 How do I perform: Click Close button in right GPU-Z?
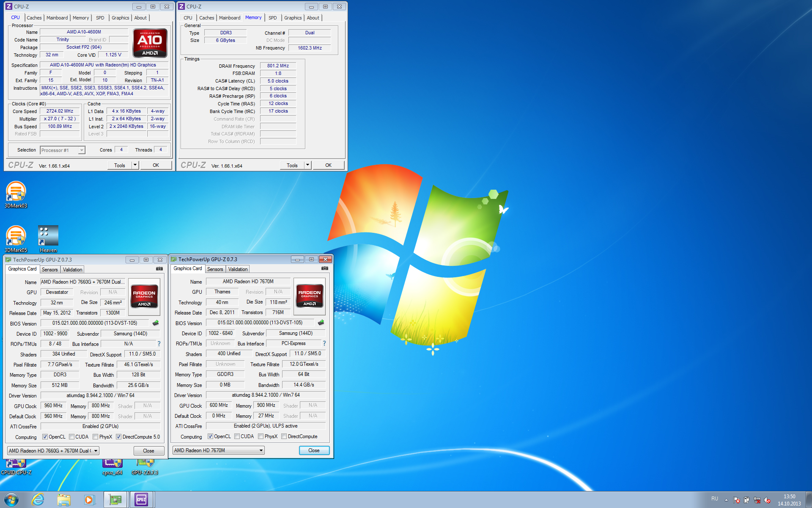314,450
